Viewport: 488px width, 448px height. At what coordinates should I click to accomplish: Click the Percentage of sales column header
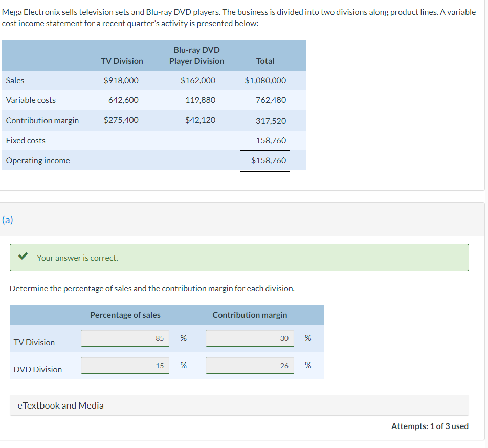click(125, 315)
